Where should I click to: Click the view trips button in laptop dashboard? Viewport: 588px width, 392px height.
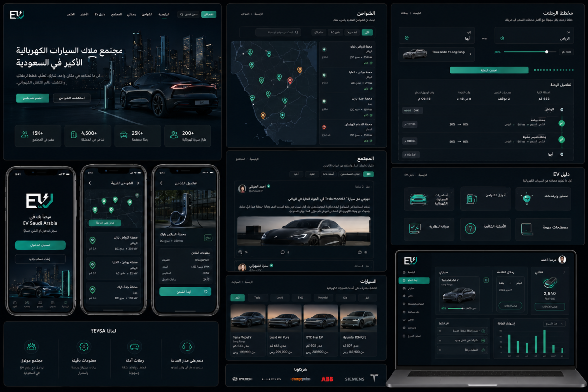(510, 306)
